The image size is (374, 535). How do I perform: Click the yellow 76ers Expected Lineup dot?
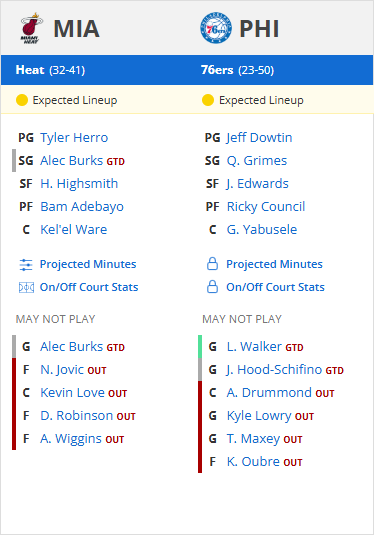point(208,100)
